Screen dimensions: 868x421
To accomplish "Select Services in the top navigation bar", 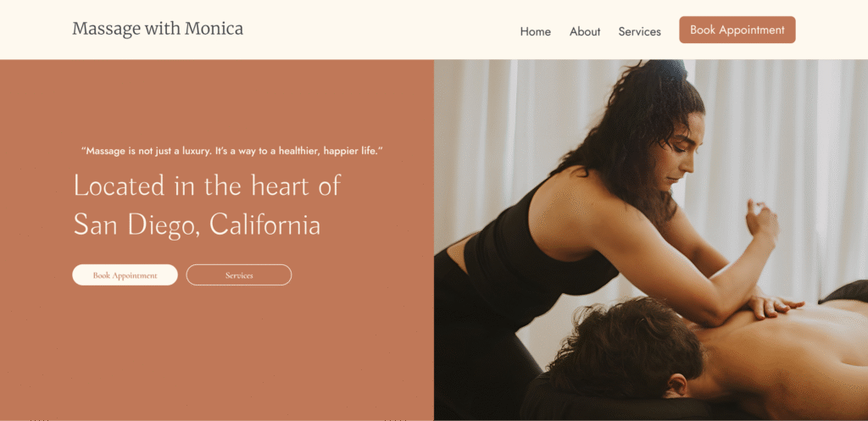I will (639, 31).
